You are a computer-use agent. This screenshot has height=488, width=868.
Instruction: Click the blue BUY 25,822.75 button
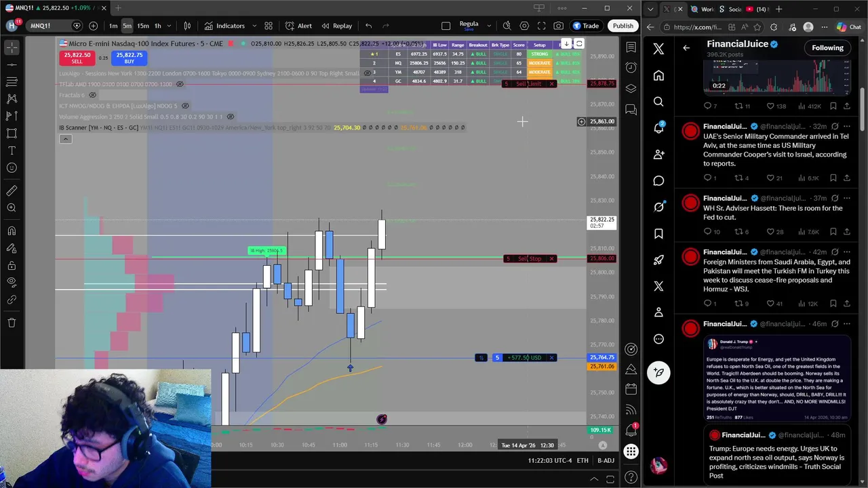point(129,58)
